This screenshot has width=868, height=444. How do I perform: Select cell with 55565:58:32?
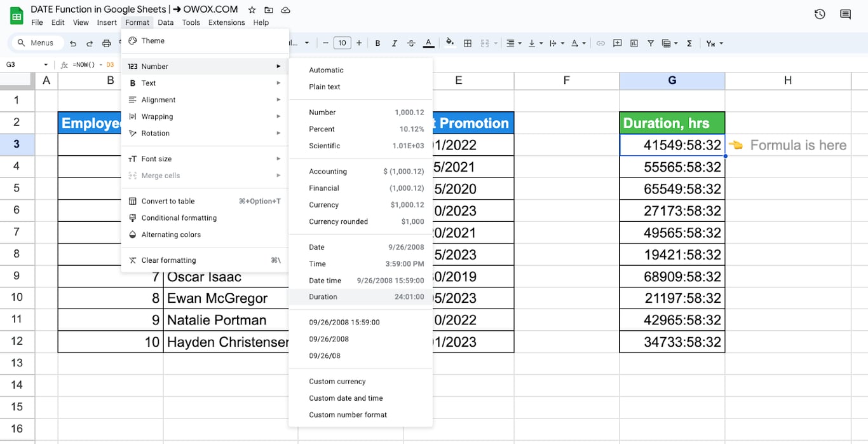672,167
